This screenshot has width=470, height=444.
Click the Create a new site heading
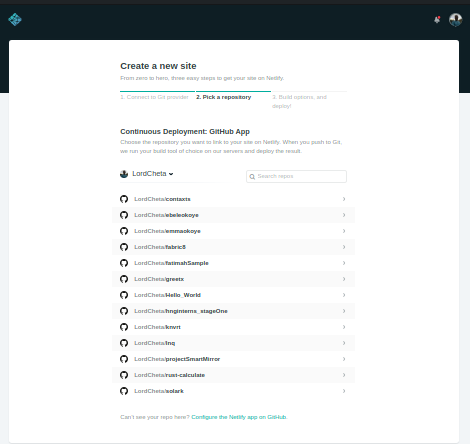tap(158, 66)
